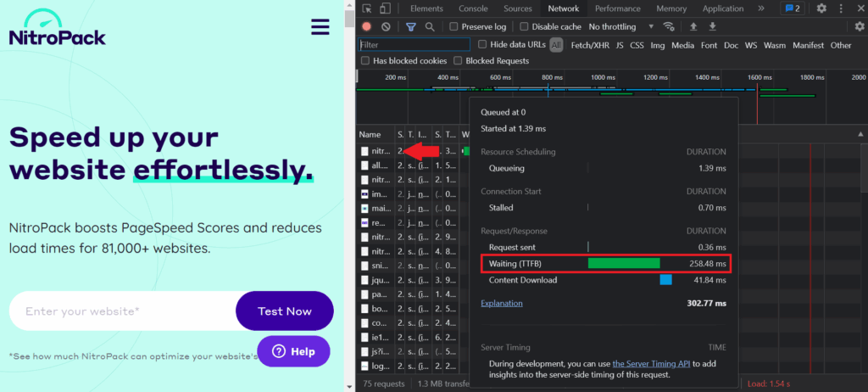Click the Enter your website field
868x392 pixels.
pyautogui.click(x=122, y=311)
